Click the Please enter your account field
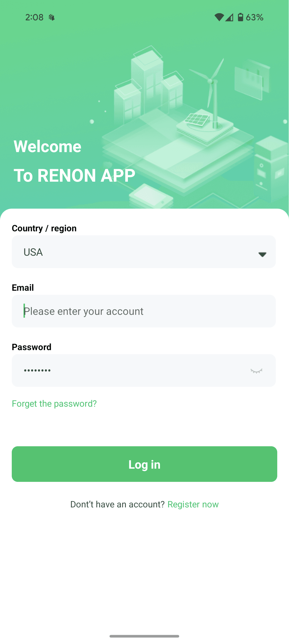The height and width of the screenshot is (644, 289). 144,311
